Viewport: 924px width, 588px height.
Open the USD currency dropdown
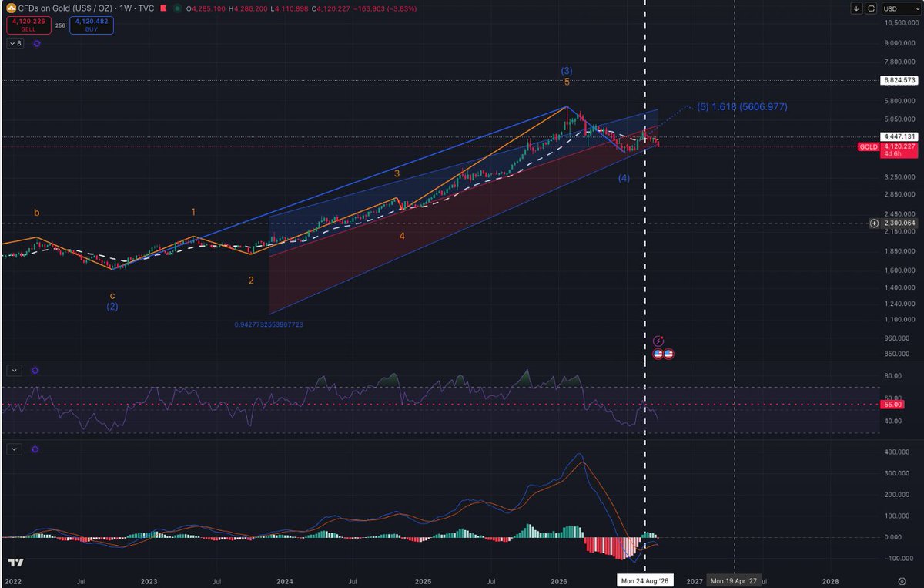(x=901, y=8)
